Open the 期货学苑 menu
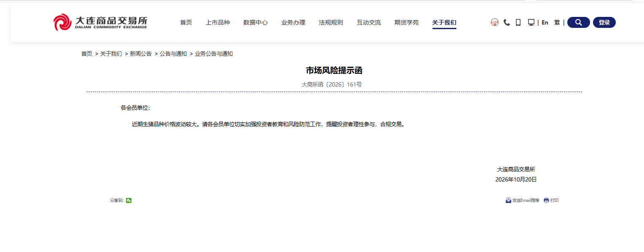Viewport: 644px width, 252px height. 407,22
